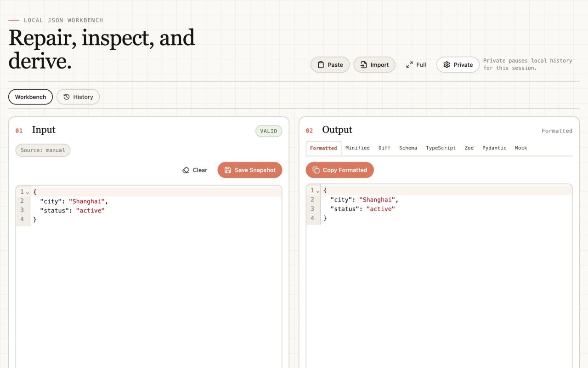The image size is (588, 368).
Task: Click the clipboard icon in Paste button
Action: [x=321, y=65]
